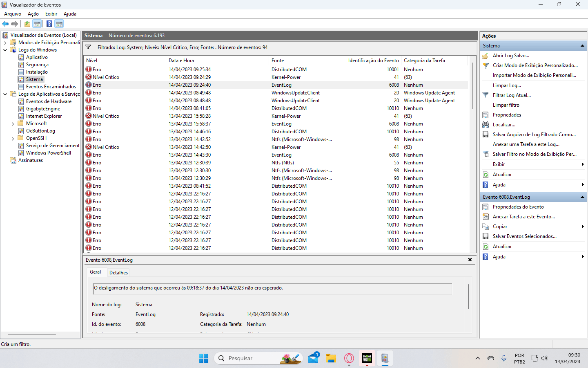Click Importar Modo de Exibição Personalizado

[x=534, y=75]
